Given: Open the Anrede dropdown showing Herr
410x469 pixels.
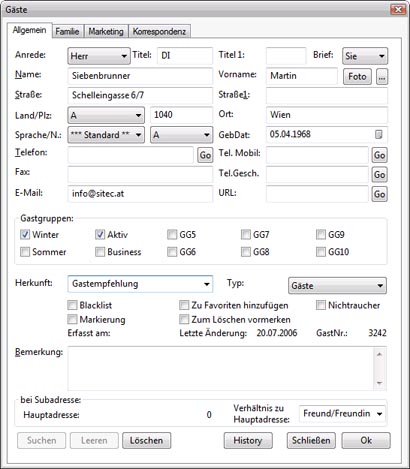Looking at the screenshot, I should pos(99,56).
